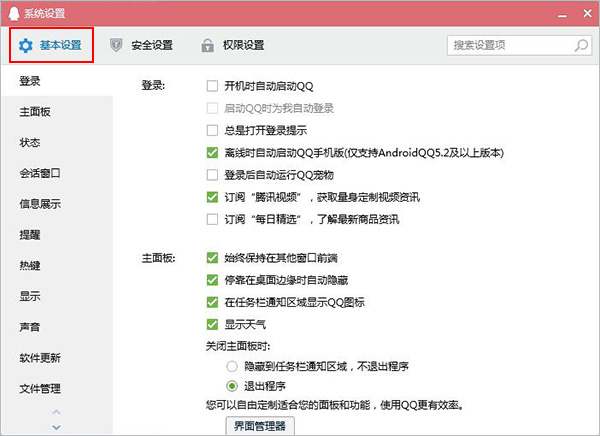This screenshot has width=600, height=436.
Task: Switch to the 权限设置 tab
Action: click(233, 45)
